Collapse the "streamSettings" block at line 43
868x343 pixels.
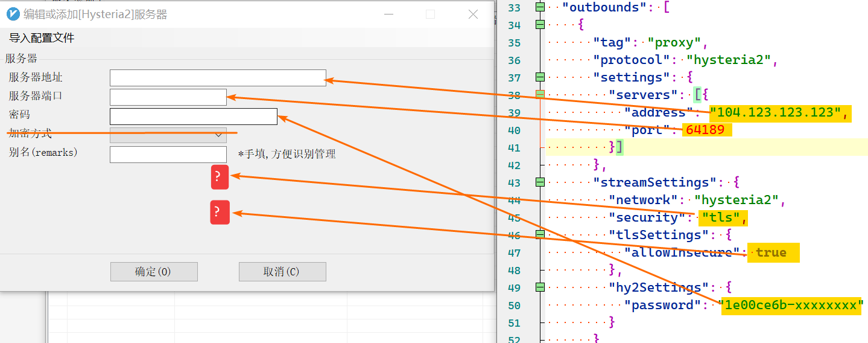(540, 182)
